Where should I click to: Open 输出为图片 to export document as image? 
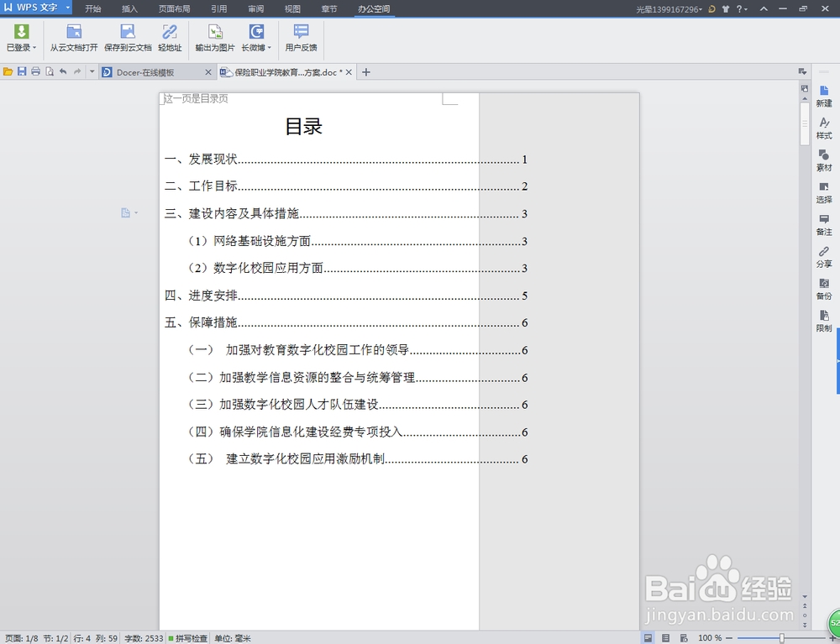tap(214, 39)
